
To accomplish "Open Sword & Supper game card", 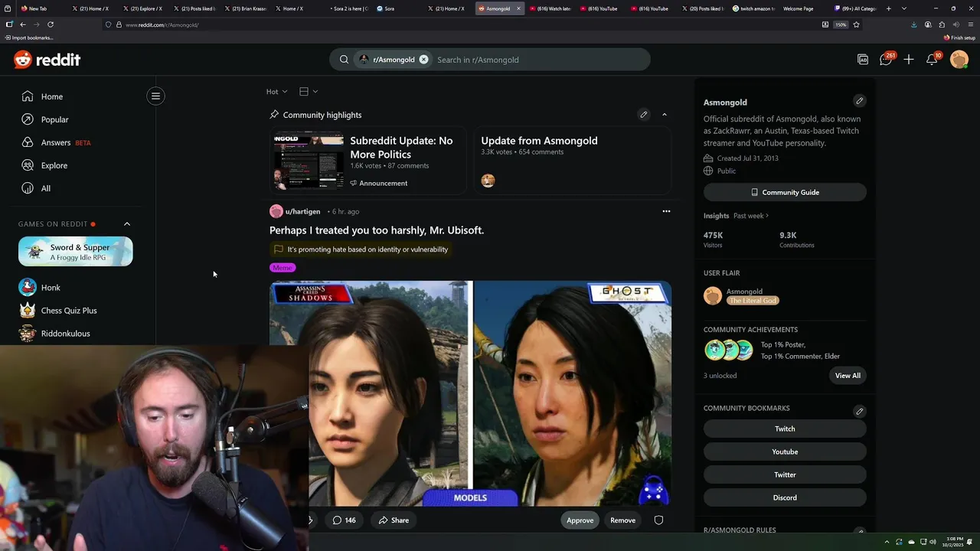I will tap(76, 252).
